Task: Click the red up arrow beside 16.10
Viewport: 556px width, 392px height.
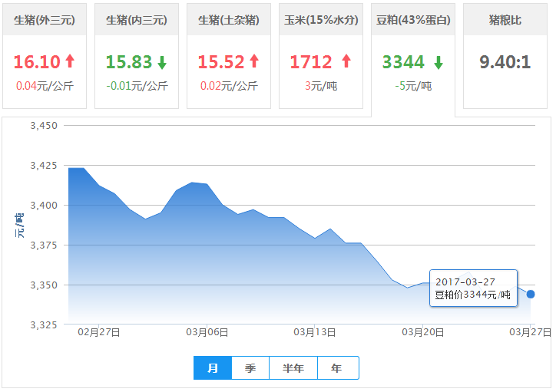Action: click(x=70, y=61)
